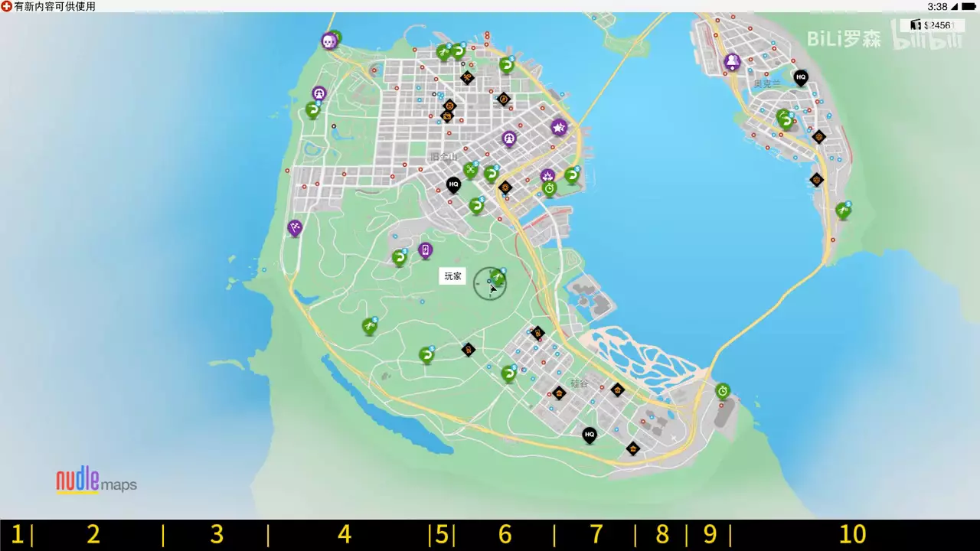
Task: Select the lower black diamond marker in Oakland
Action: click(817, 180)
